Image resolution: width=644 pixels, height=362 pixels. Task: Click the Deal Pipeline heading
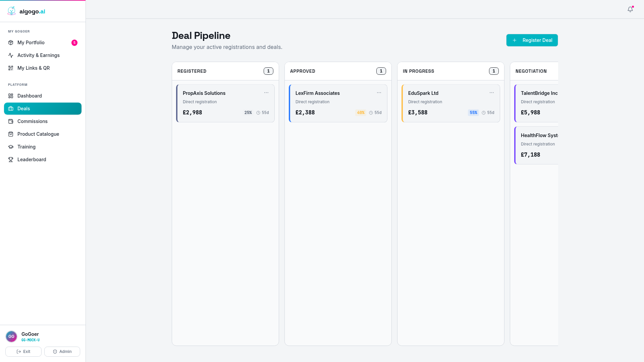(x=201, y=36)
